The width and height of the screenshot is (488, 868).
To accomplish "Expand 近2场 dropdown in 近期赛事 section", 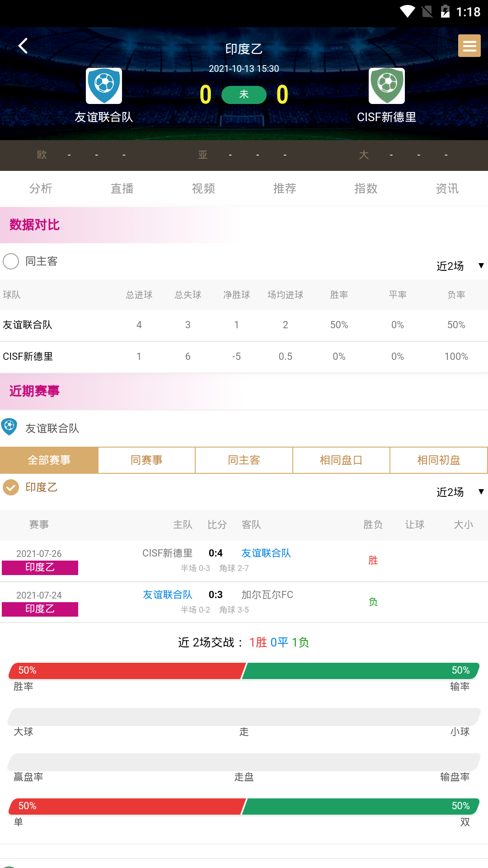I will 460,492.
